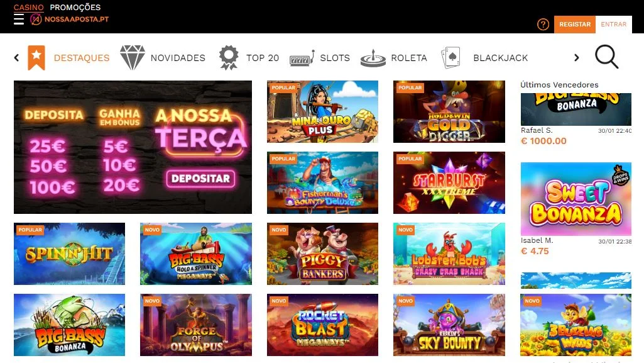Open Sweet Bonanza in latest winners
The width and height of the screenshot is (644, 363).
point(576,199)
